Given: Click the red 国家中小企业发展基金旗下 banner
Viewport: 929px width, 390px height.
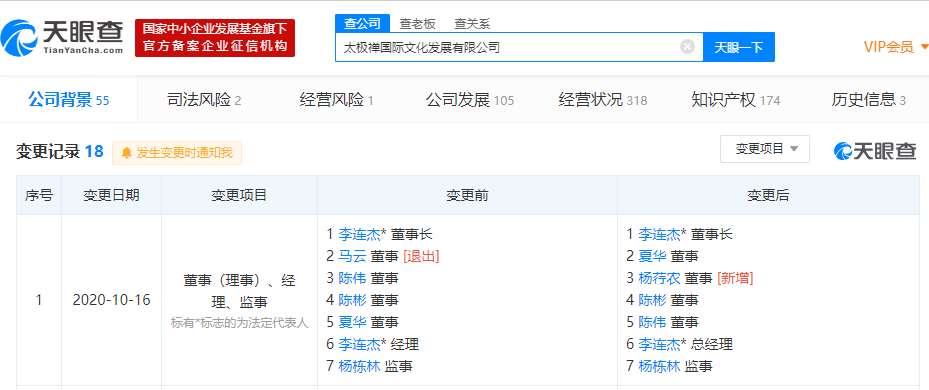Looking at the screenshot, I should (215, 37).
